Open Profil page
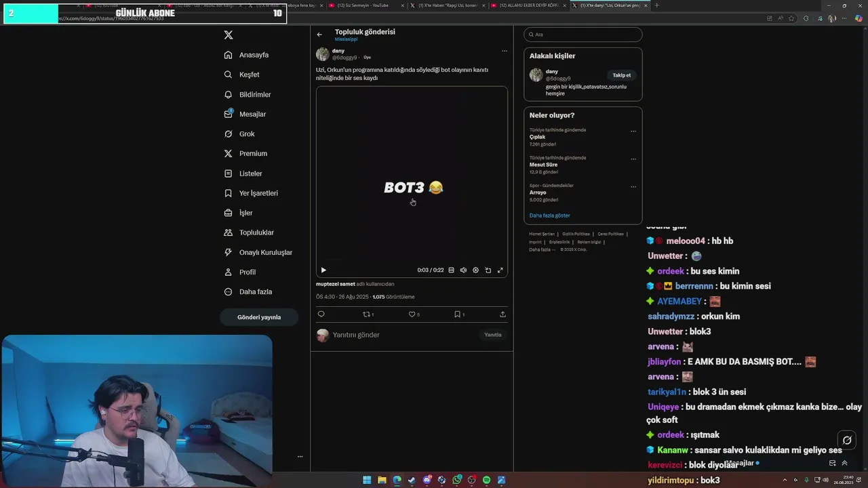This screenshot has height=488, width=868. (239, 272)
